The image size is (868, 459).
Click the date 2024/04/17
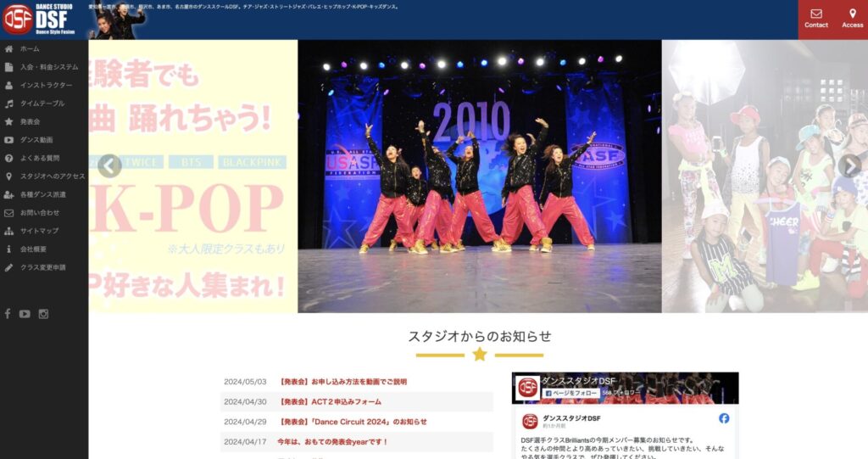pos(245,442)
